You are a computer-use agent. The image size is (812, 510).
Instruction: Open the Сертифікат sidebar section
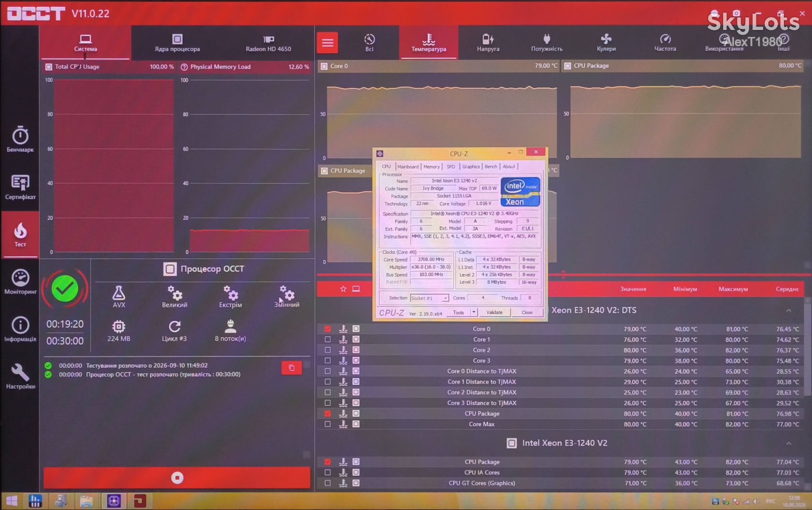pyautogui.click(x=20, y=187)
